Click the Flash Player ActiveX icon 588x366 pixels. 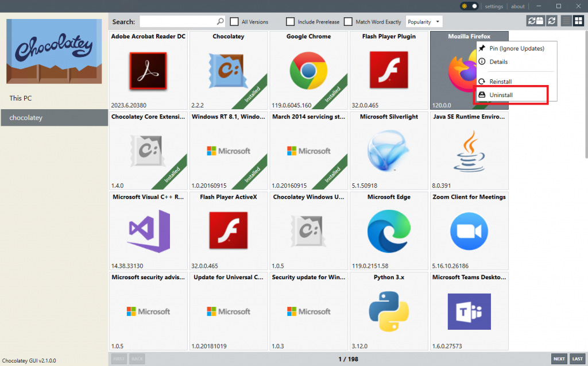229,230
